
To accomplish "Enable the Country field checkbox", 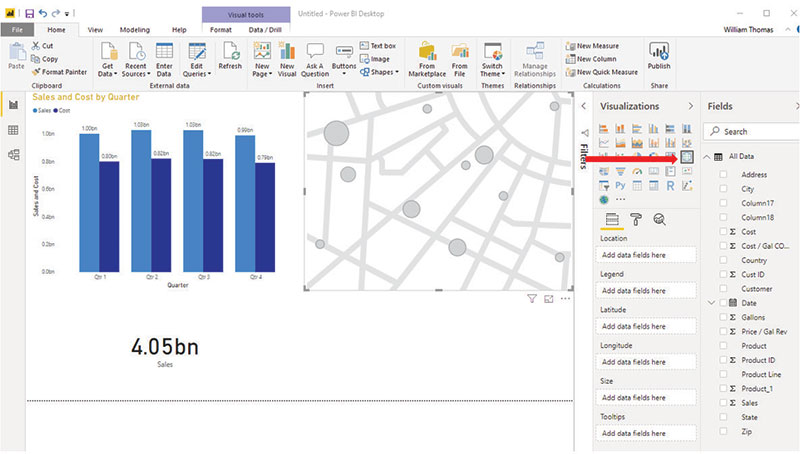I will tap(724, 260).
